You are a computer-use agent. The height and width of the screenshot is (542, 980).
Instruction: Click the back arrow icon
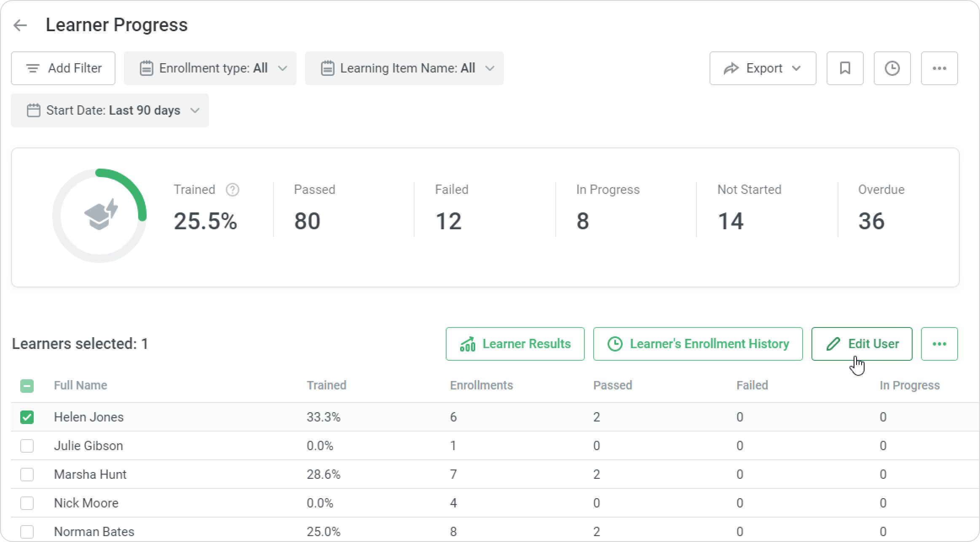tap(20, 25)
